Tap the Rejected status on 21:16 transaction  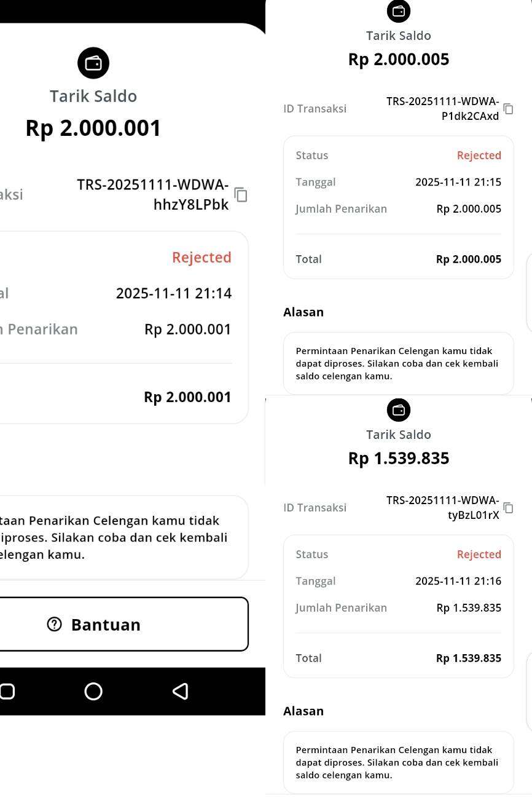pyautogui.click(x=479, y=555)
